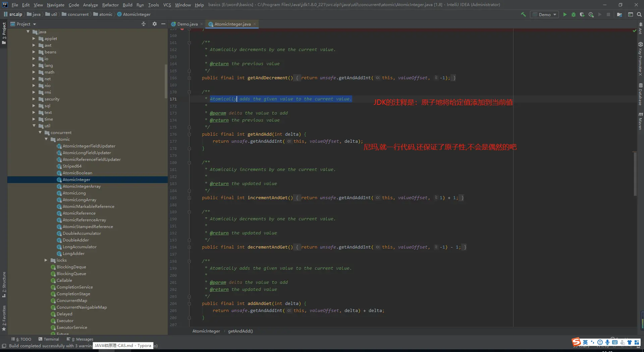Screen dimensions: 644x352
Task: Toggle the 7: Structure side tab
Action: 4,285
